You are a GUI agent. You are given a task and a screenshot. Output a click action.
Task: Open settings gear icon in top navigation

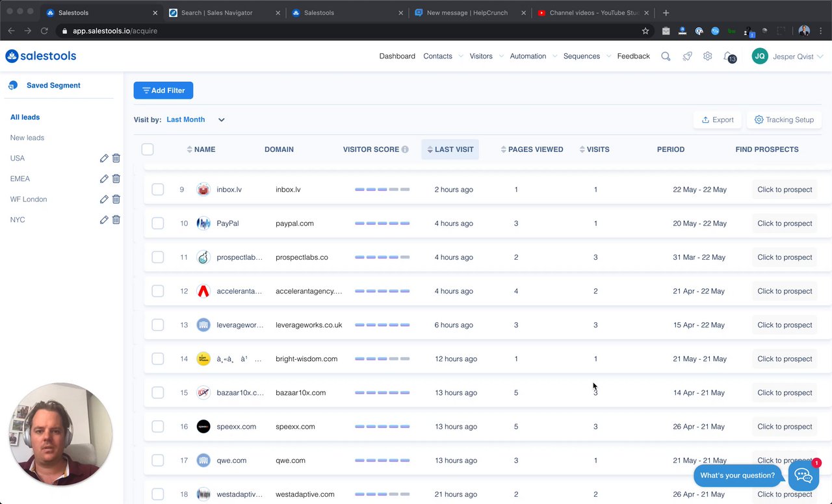(708, 57)
